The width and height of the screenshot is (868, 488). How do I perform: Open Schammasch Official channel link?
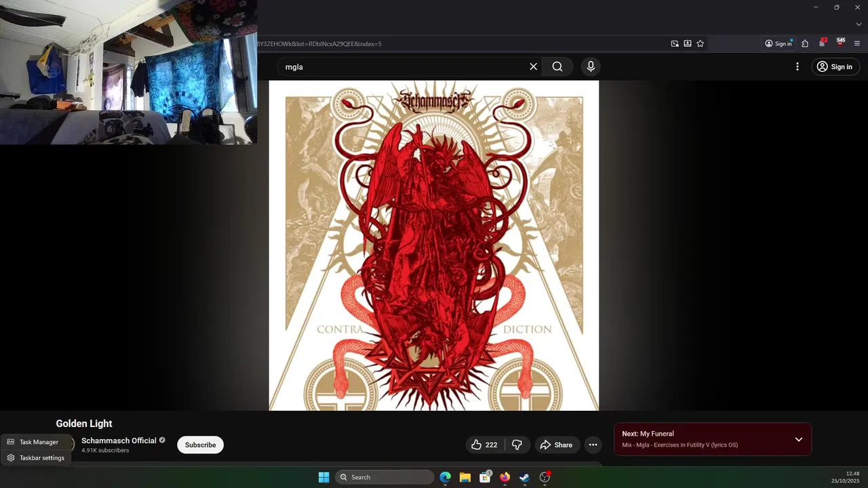119,441
